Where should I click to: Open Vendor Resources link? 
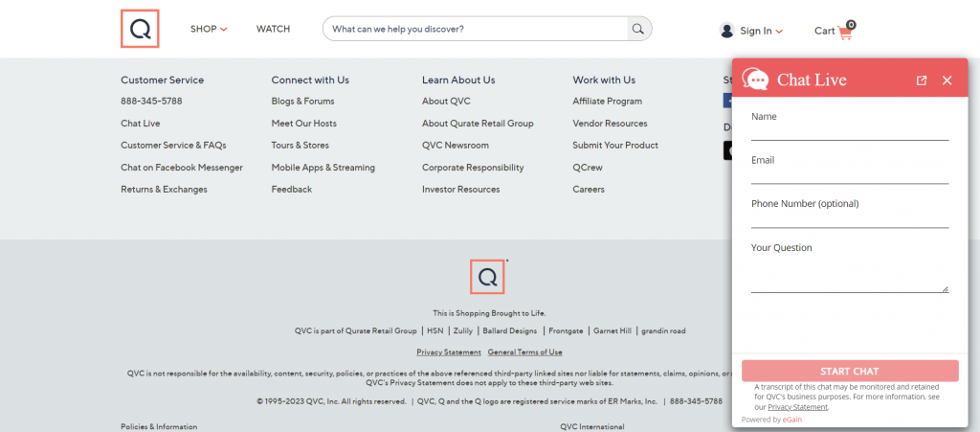(x=610, y=124)
